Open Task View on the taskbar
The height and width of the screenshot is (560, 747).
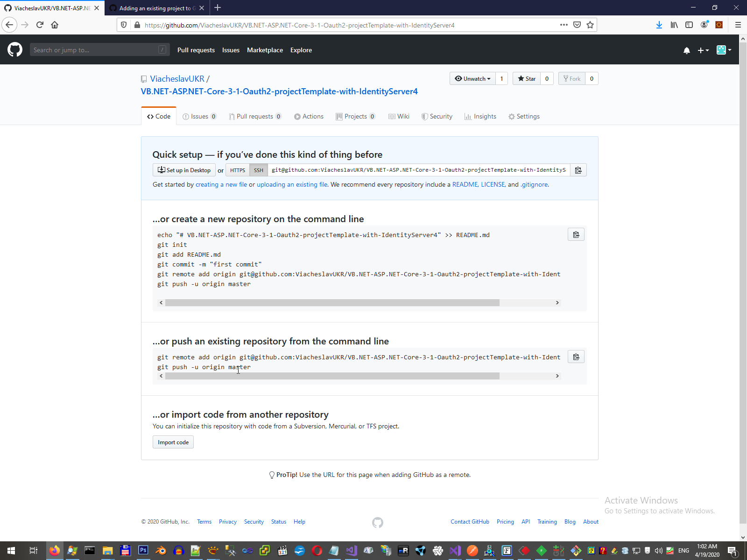point(33,551)
